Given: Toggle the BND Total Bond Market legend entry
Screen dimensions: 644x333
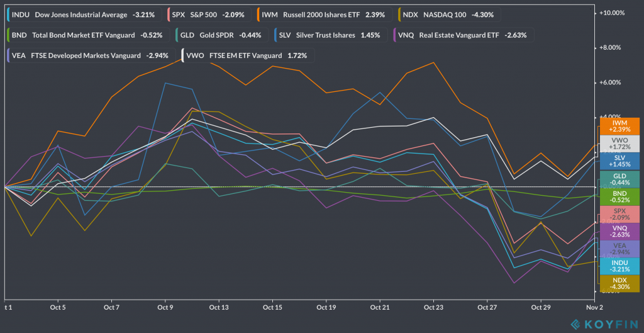Looking at the screenshot, I should [87, 35].
